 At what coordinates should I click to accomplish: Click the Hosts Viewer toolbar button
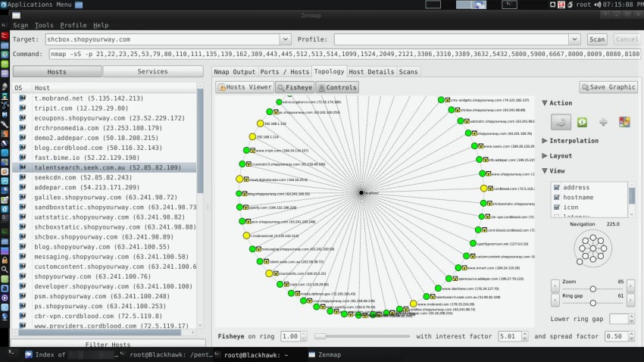tap(243, 87)
